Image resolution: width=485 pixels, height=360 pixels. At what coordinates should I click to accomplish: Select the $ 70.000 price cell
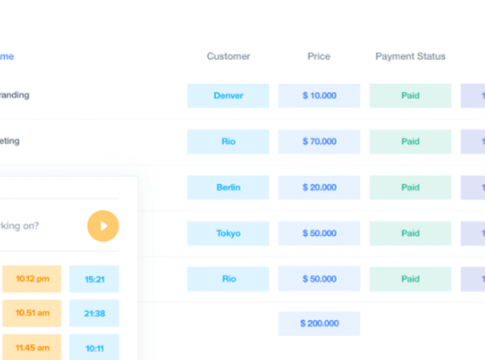[319, 141]
